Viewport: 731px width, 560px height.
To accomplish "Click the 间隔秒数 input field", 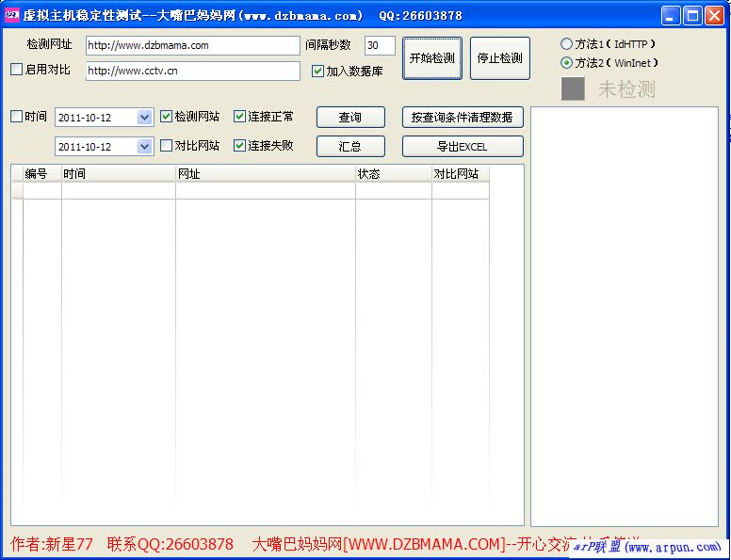I will [x=380, y=45].
